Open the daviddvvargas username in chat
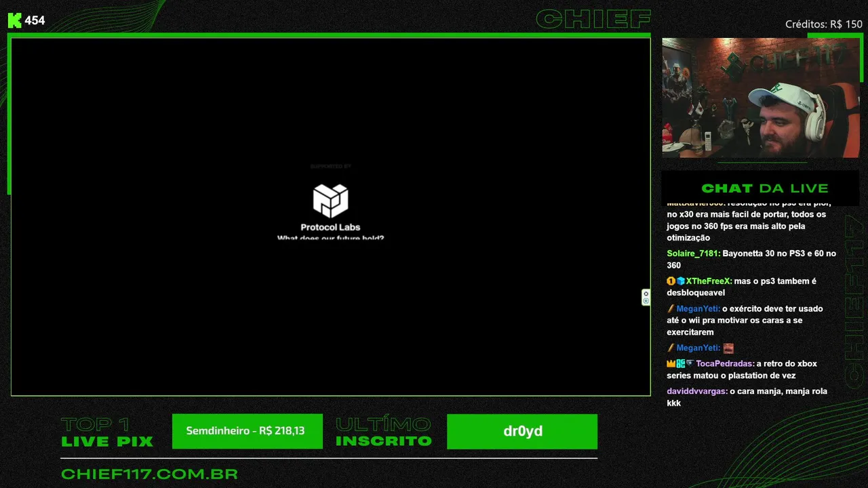 [697, 391]
